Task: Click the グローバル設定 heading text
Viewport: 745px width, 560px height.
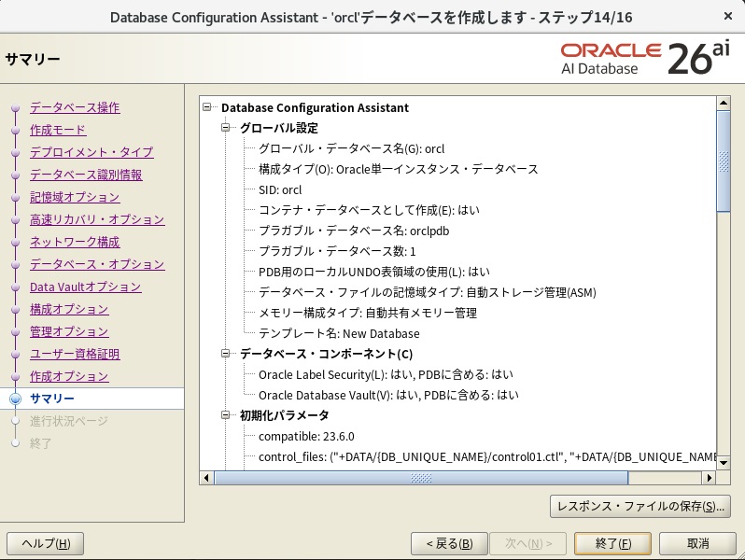Action: coord(279,128)
